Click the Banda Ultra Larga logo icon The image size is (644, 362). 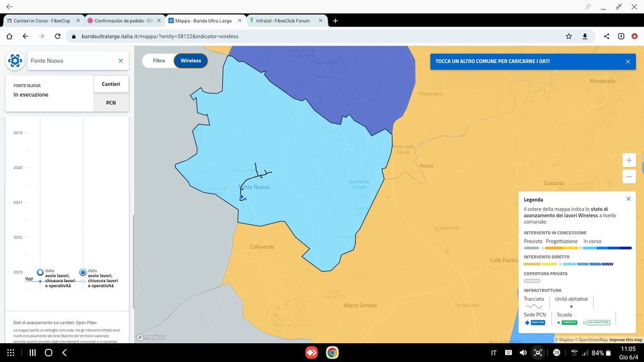pos(14,61)
